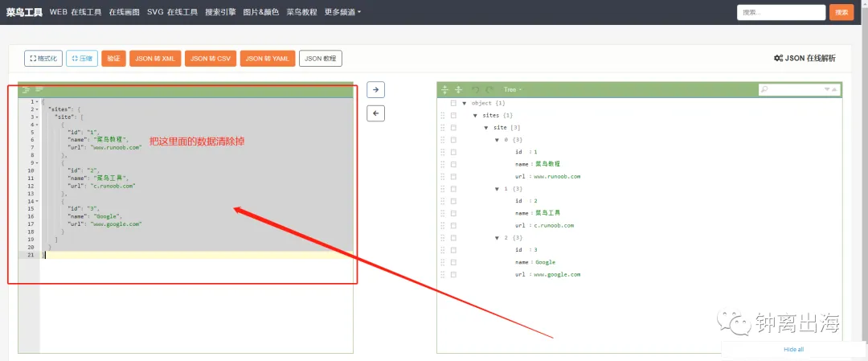Click the 菜鸟工具 site logo
Screen dimensions: 868x361
24,12
